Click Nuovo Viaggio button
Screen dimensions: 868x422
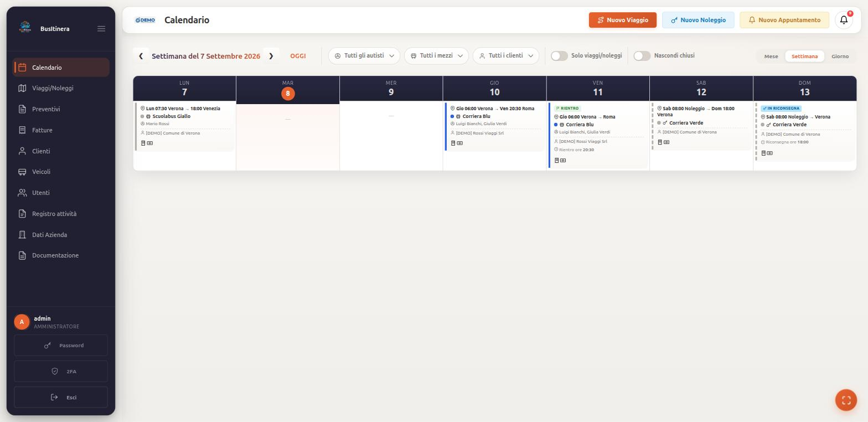(x=623, y=20)
